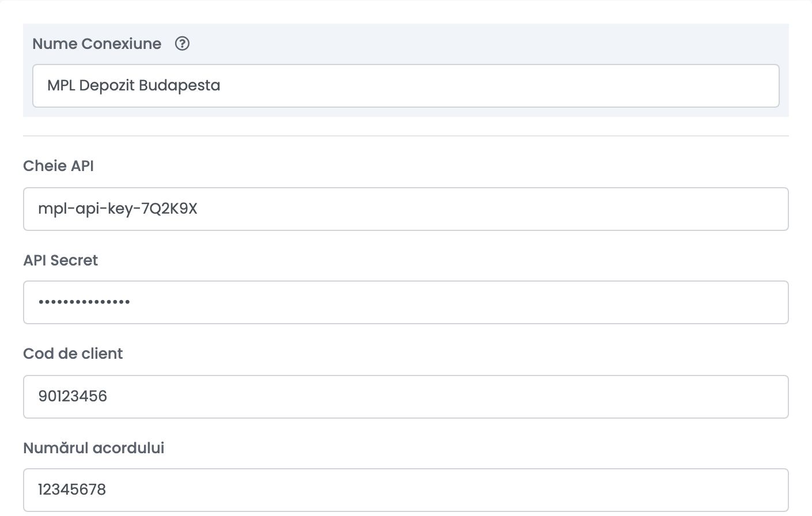The height and width of the screenshot is (516, 812).
Task: Click the Cod de client label
Action: (73, 354)
